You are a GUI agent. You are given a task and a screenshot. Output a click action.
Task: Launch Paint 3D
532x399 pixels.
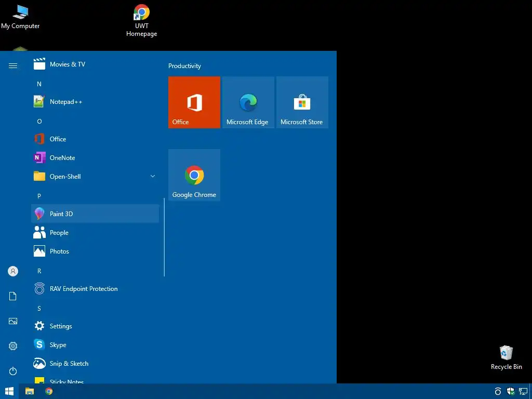(x=95, y=214)
